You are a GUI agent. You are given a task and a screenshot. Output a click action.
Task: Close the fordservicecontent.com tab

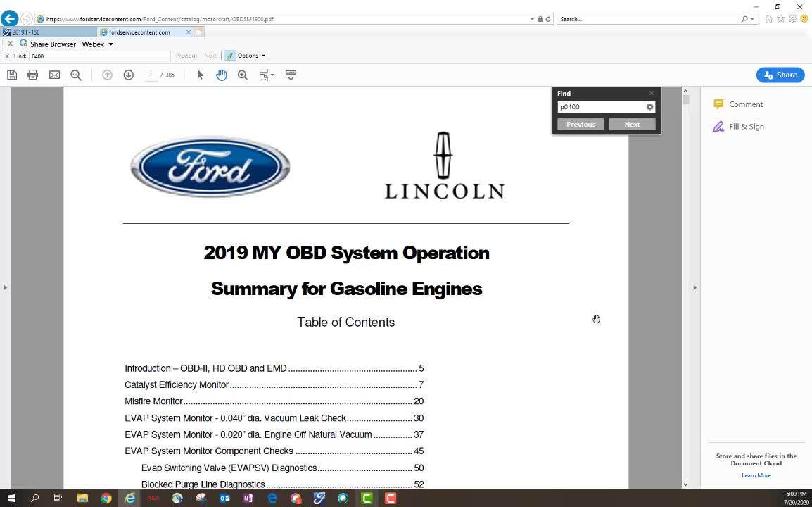pyautogui.click(x=188, y=32)
